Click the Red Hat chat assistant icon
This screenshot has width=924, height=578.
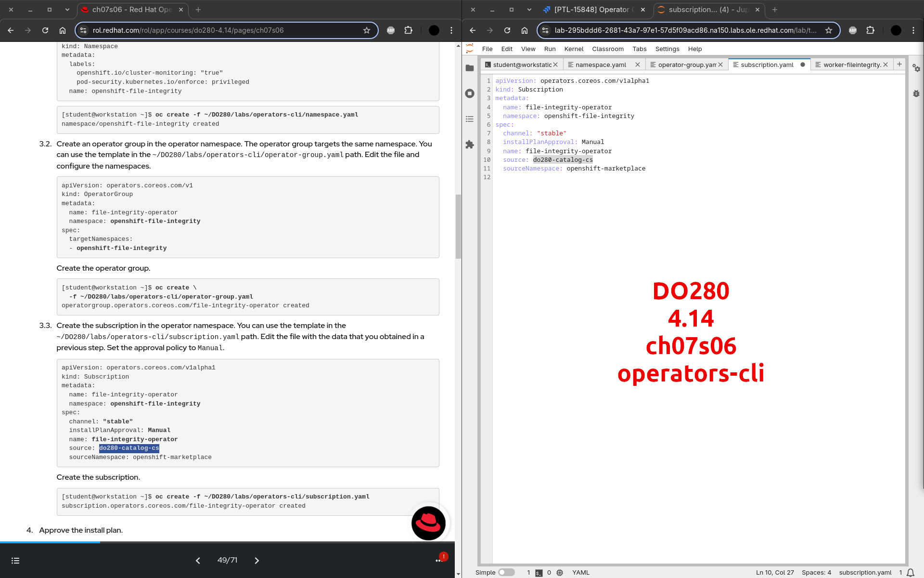click(x=428, y=523)
